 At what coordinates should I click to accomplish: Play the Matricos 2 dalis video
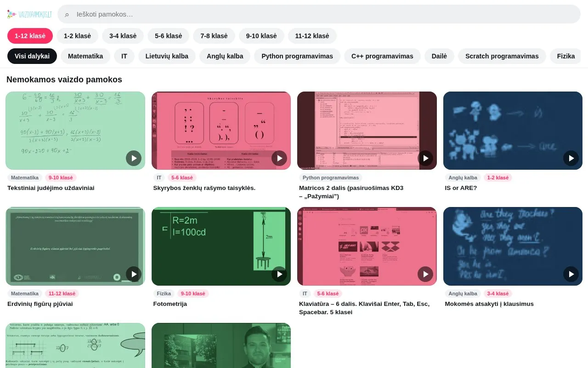point(425,158)
